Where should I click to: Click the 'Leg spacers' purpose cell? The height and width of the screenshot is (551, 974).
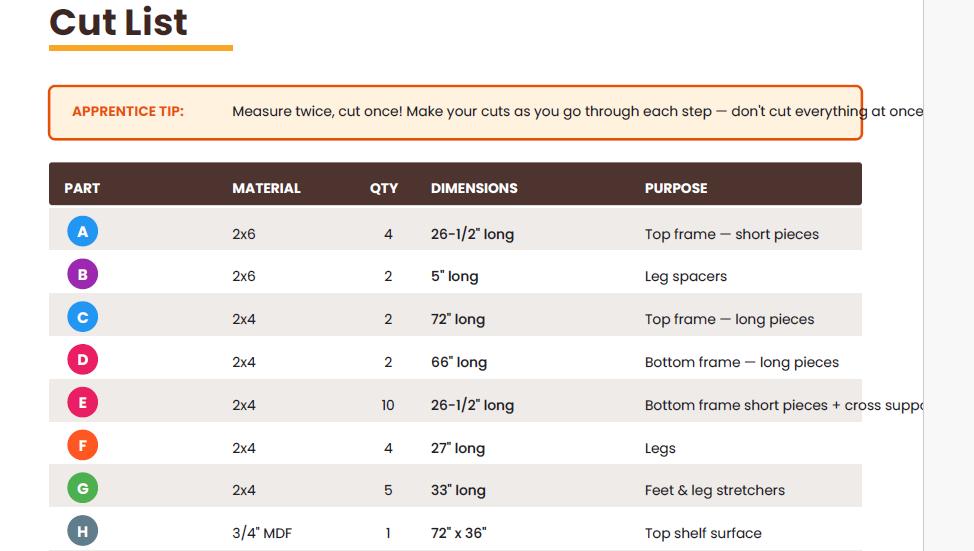click(x=686, y=276)
